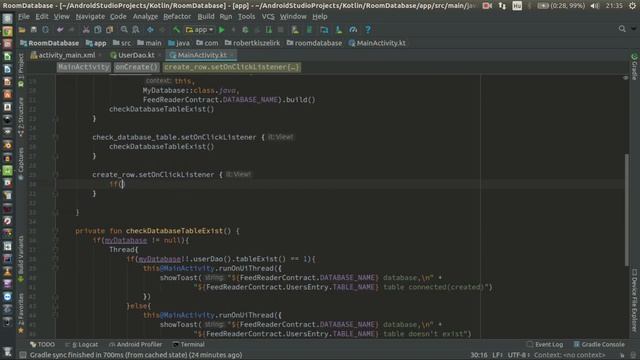Viewport: 640px width, 360px height.
Task: Click the Search Everywhere magnifier icon
Action: pos(622,29)
